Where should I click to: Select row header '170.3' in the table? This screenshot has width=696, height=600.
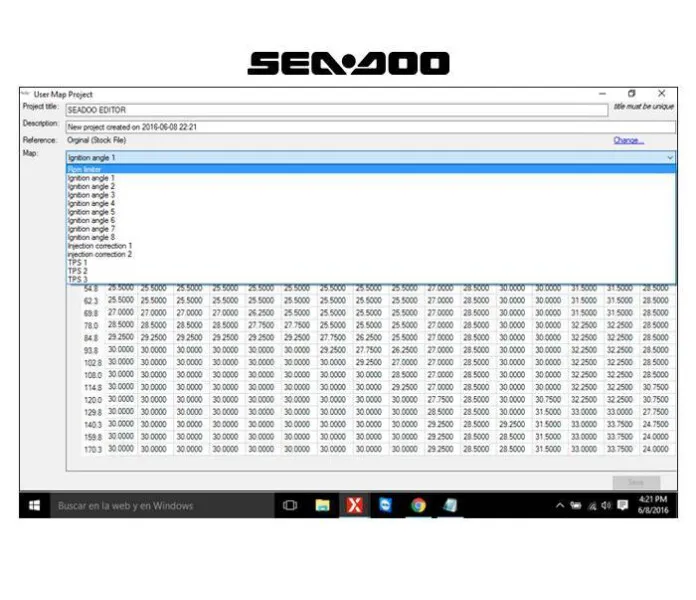(x=92, y=450)
